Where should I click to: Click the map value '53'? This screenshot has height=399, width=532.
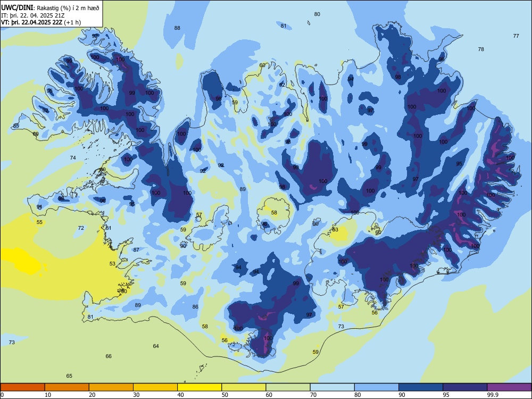point(112,264)
